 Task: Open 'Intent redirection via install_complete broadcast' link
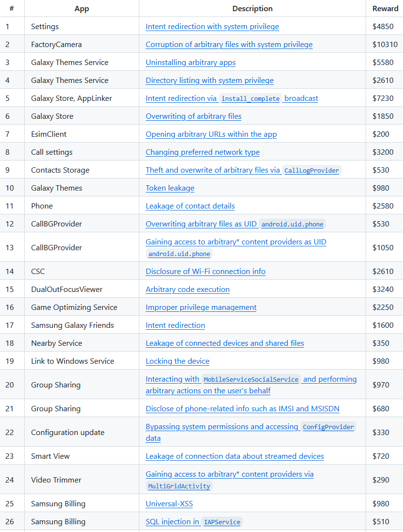click(x=232, y=98)
